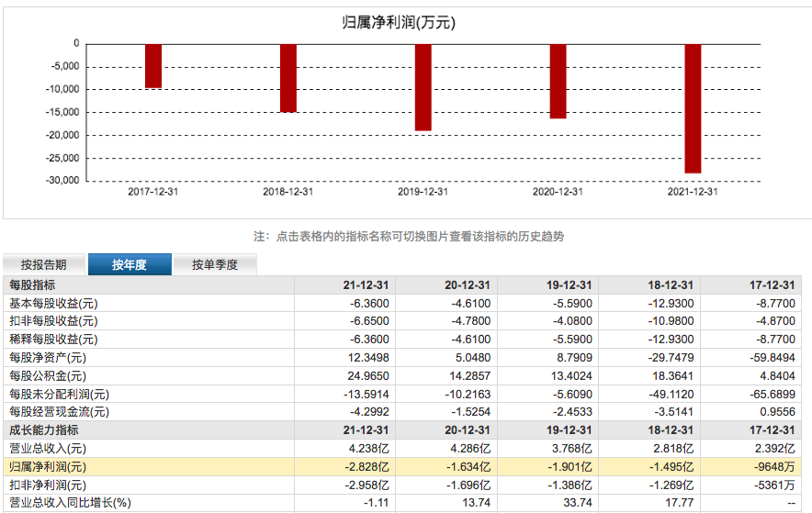Show trend for 每股公积金(元)
The height and width of the screenshot is (513, 812).
(48, 376)
